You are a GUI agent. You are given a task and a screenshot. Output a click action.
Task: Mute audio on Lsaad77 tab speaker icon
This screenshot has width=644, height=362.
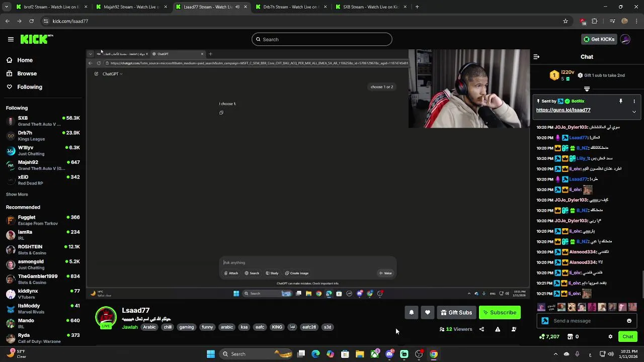pyautogui.click(x=237, y=7)
